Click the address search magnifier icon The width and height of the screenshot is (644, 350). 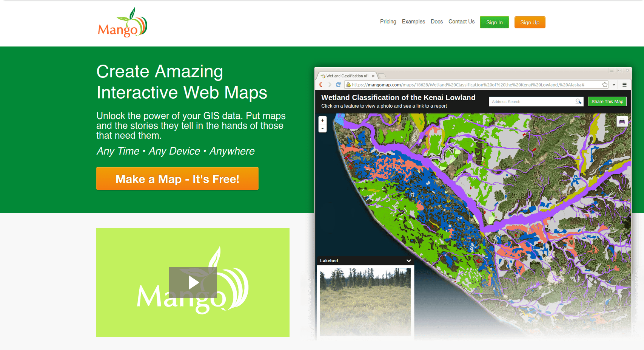pos(578,101)
